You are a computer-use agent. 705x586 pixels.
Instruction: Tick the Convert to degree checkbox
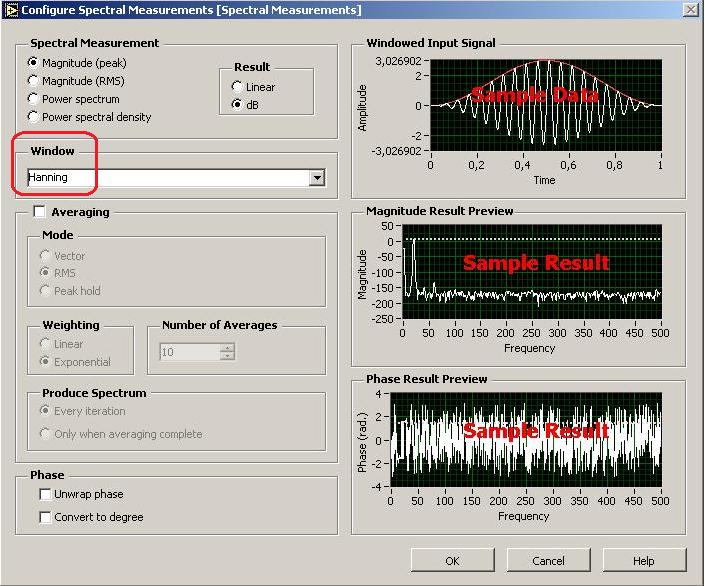(45, 517)
